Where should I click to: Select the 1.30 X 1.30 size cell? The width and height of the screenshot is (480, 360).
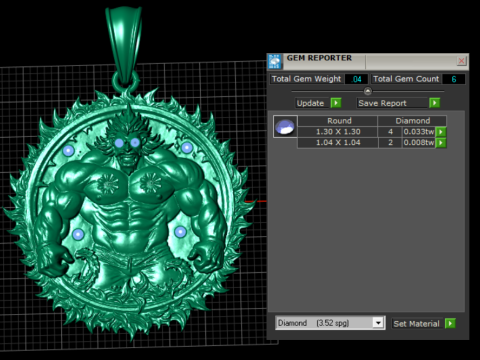click(x=338, y=132)
